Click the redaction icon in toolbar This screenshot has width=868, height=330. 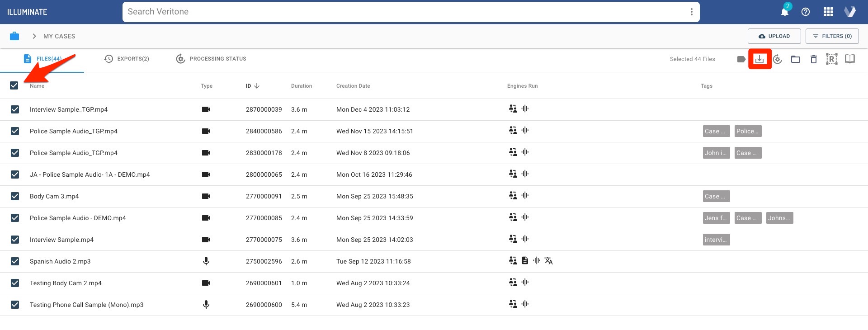[x=831, y=59]
